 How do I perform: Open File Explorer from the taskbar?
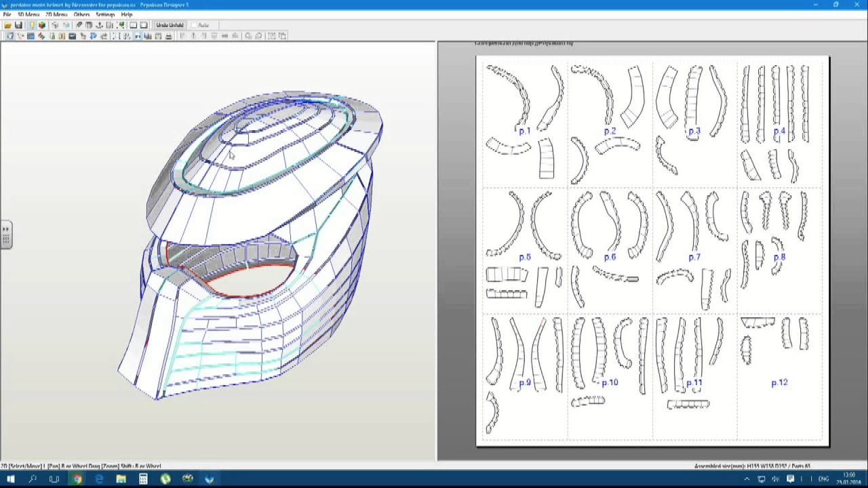[121, 479]
